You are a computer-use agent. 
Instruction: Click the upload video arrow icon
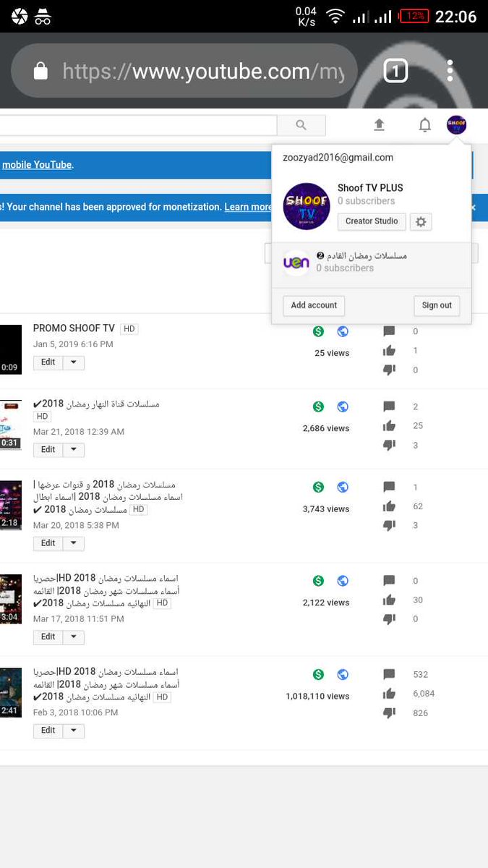(x=379, y=125)
